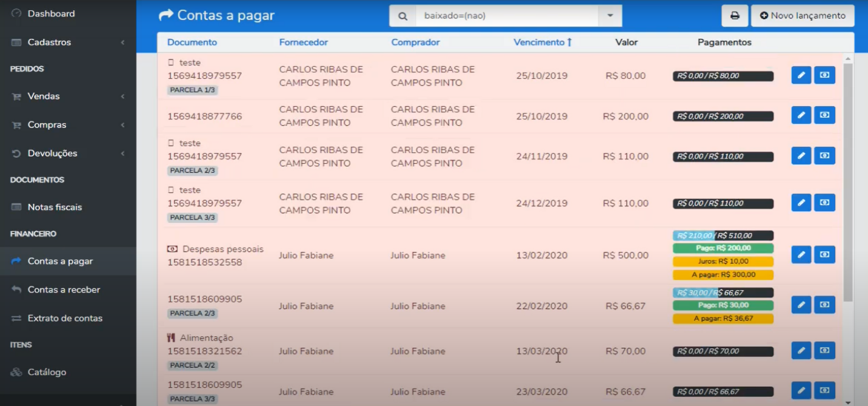Screen dimensions: 868x406
Task: Toggle sort on the Vencimento column header
Action: tap(542, 42)
